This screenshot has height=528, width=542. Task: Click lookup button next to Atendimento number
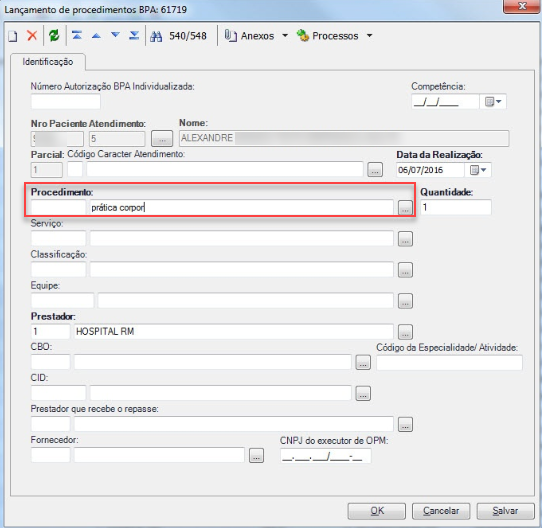pyautogui.click(x=162, y=139)
